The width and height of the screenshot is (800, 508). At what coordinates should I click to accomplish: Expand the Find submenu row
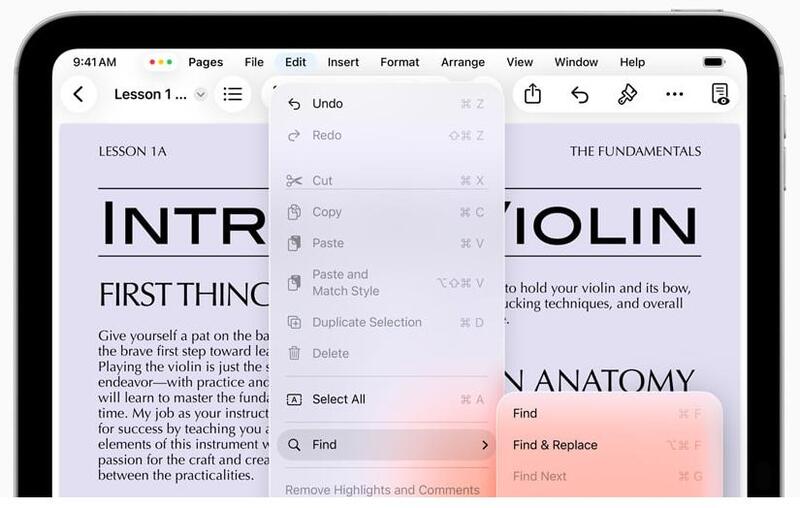click(x=386, y=445)
